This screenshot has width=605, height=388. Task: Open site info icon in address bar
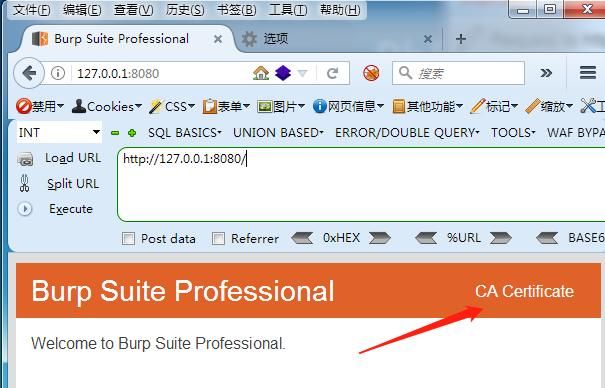[58, 73]
